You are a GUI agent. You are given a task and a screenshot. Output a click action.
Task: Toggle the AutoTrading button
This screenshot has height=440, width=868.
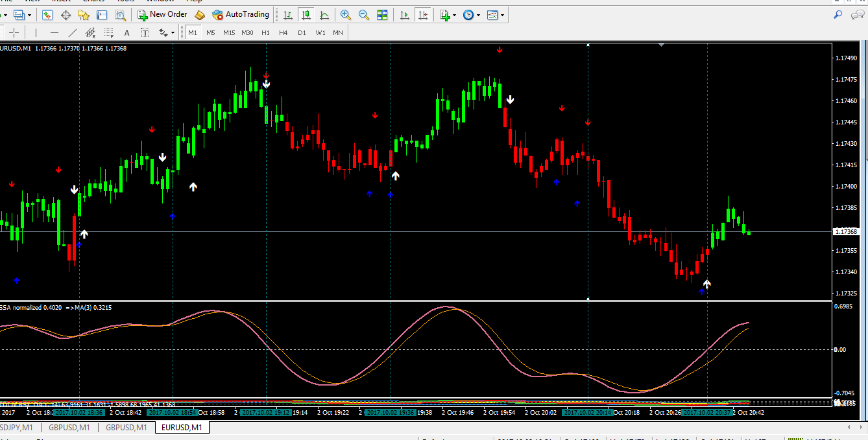(241, 14)
